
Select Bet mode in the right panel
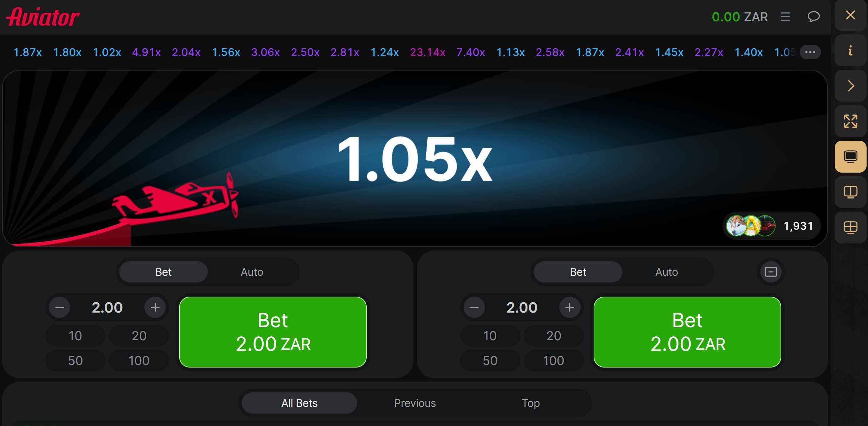578,272
